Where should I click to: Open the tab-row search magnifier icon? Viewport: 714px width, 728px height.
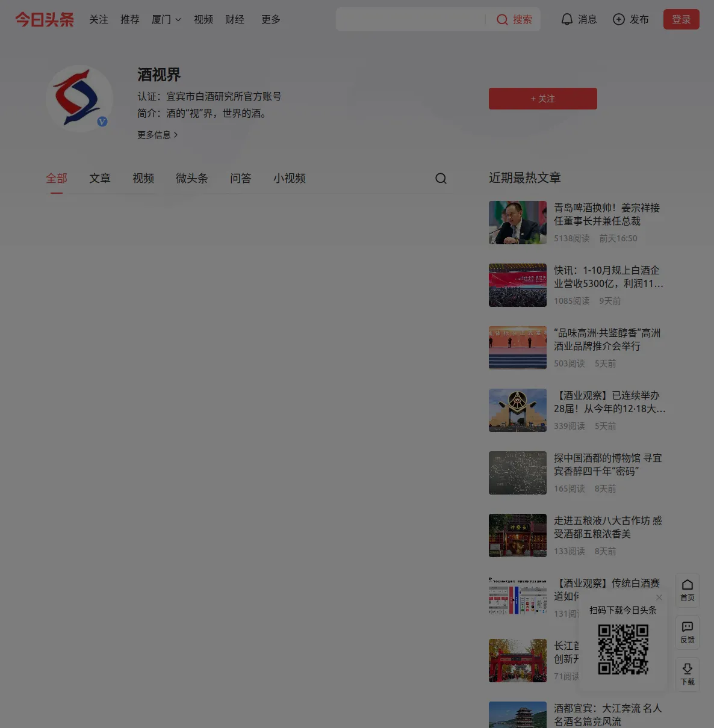click(441, 178)
